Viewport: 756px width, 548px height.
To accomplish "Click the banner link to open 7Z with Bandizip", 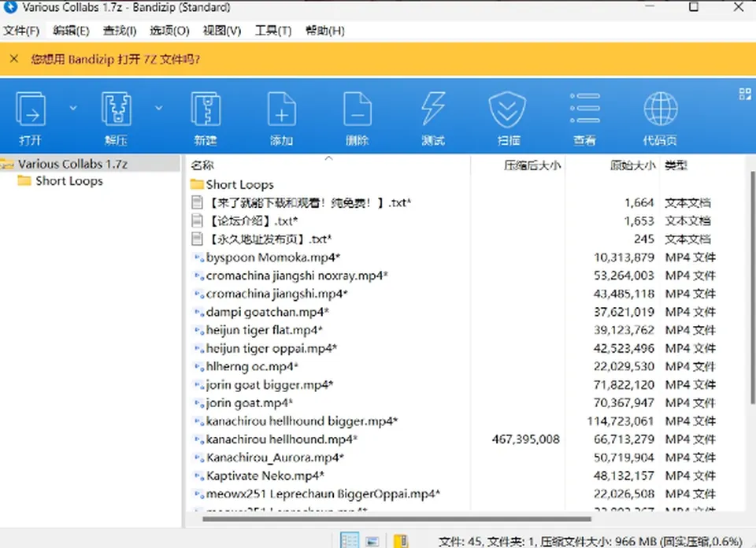I will [x=115, y=59].
